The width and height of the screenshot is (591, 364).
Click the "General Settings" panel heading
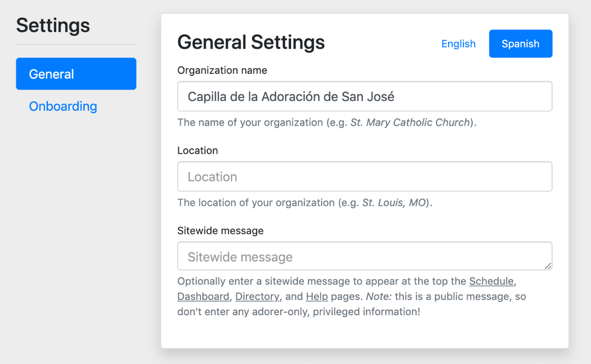tap(251, 42)
